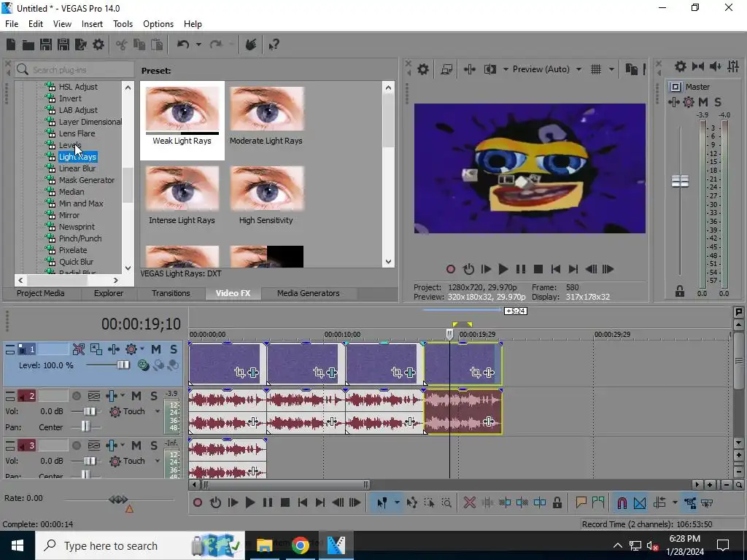This screenshot has width=747, height=560.
Task: Pause playback in Video Preview
Action: coord(521,270)
